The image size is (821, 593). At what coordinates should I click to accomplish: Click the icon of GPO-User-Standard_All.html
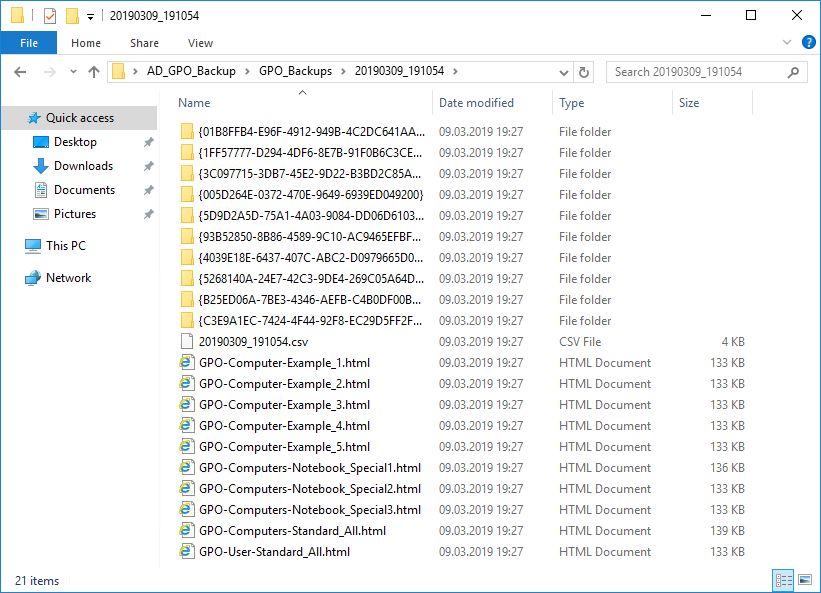186,551
